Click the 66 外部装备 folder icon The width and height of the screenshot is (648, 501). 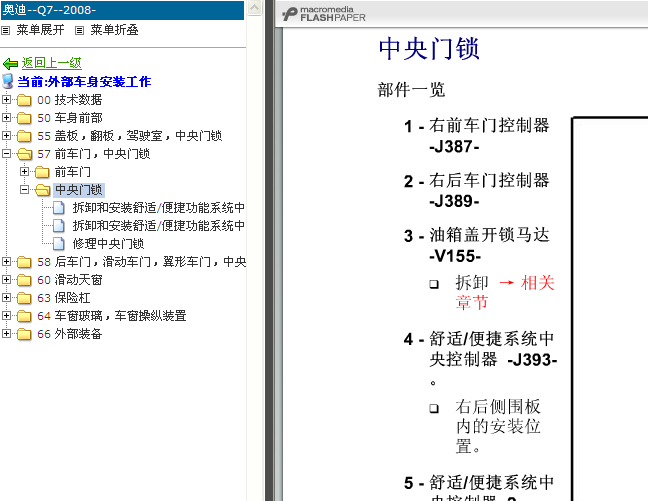pyautogui.click(x=24, y=334)
